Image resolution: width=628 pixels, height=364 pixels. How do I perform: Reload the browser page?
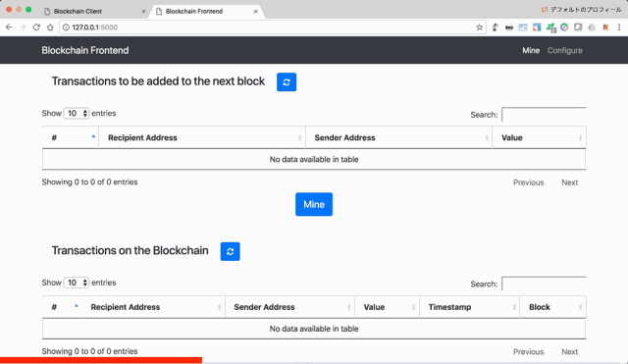[36, 27]
